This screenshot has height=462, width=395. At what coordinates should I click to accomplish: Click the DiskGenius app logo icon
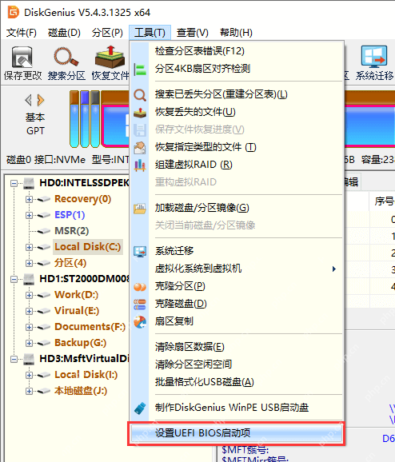pos(13,12)
